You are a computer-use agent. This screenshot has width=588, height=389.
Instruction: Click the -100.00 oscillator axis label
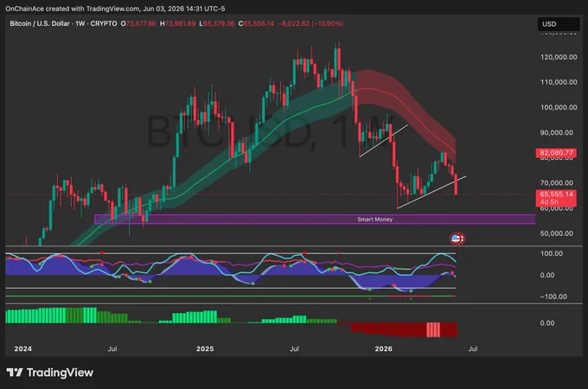coord(553,297)
